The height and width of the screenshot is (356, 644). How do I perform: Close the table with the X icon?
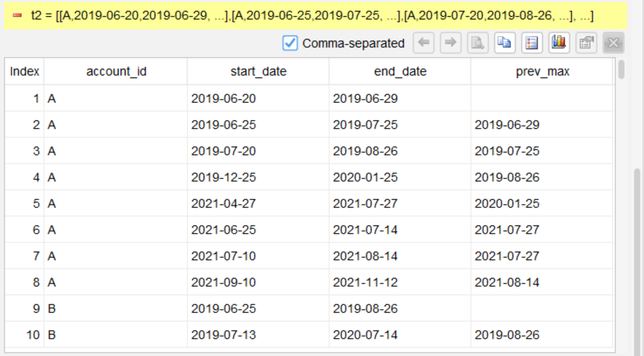(613, 43)
